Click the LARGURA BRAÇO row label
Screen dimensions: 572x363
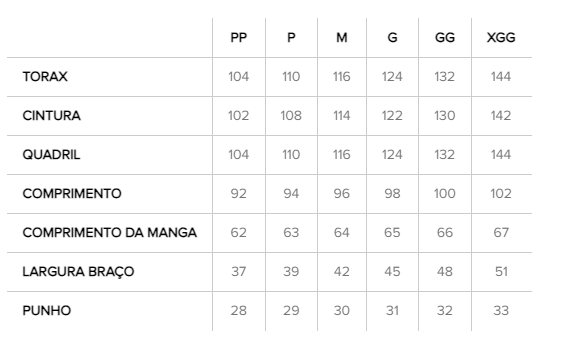point(78,271)
